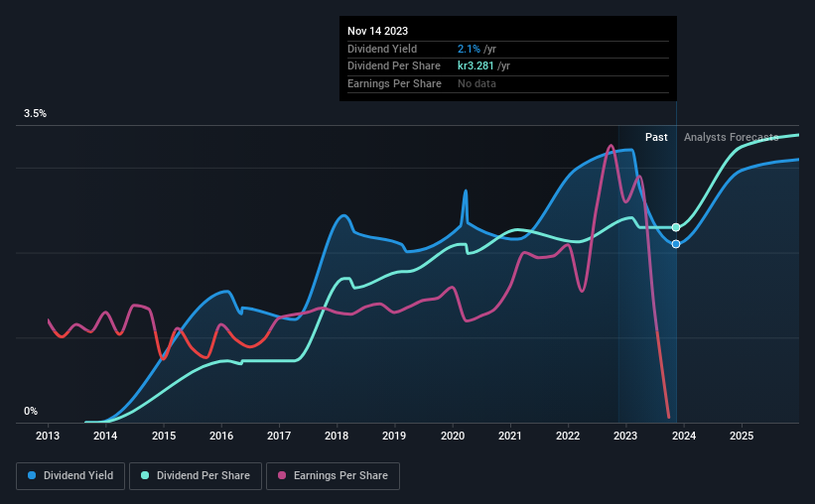Click the blue Dividend Yield data point marker

click(676, 244)
